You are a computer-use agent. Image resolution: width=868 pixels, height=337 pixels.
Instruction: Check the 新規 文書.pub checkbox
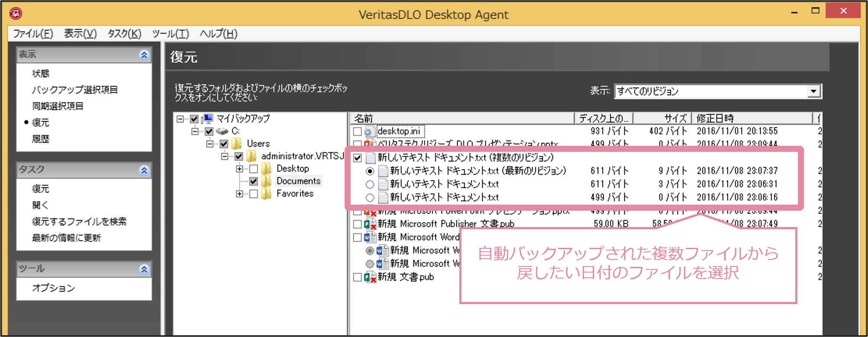357,277
